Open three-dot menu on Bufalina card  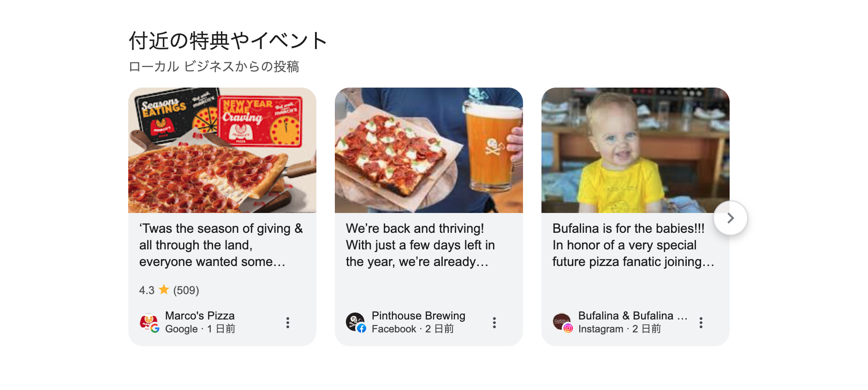point(701,322)
